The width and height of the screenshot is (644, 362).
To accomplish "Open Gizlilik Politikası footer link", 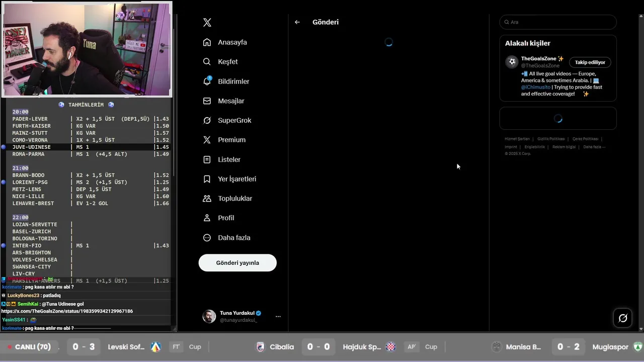I will pyautogui.click(x=551, y=139).
